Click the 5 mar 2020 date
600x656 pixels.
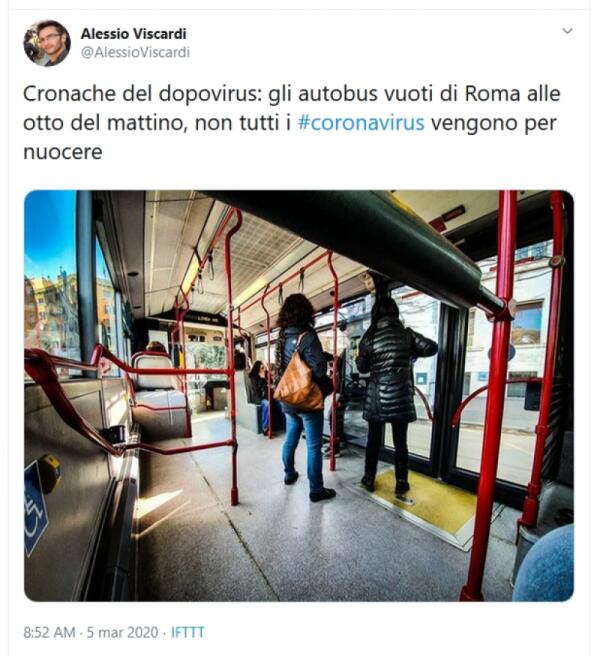(x=123, y=632)
